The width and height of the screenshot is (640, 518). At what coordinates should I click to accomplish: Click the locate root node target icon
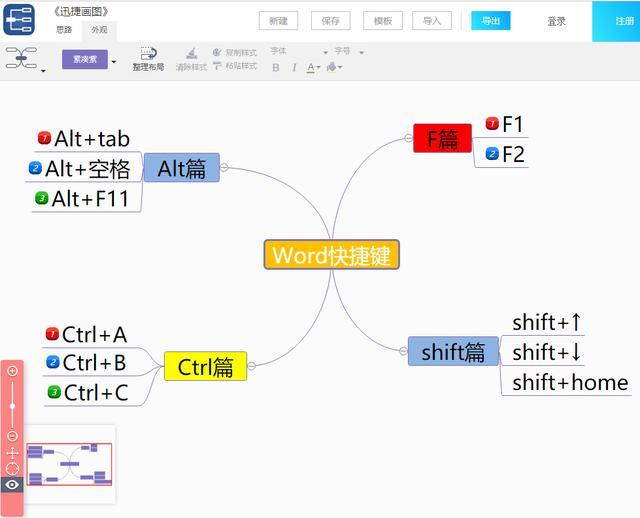pyautogui.click(x=12, y=469)
